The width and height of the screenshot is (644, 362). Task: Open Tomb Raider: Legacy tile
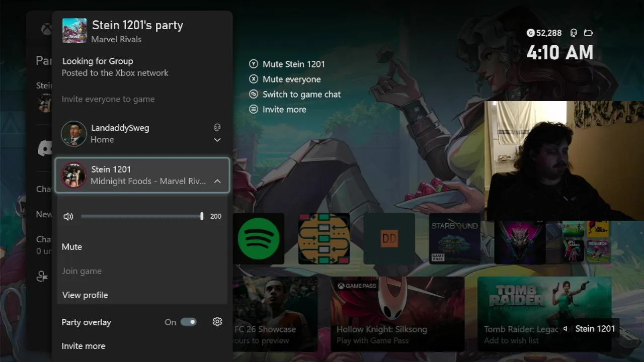[x=544, y=313]
